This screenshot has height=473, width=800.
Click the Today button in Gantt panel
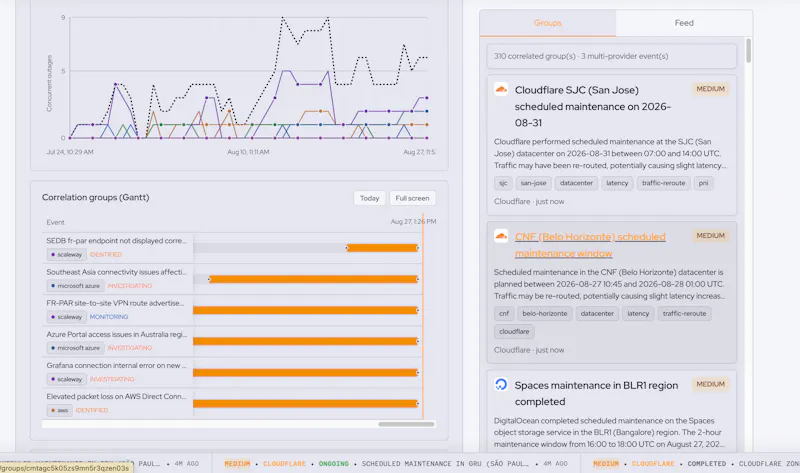pyautogui.click(x=369, y=198)
